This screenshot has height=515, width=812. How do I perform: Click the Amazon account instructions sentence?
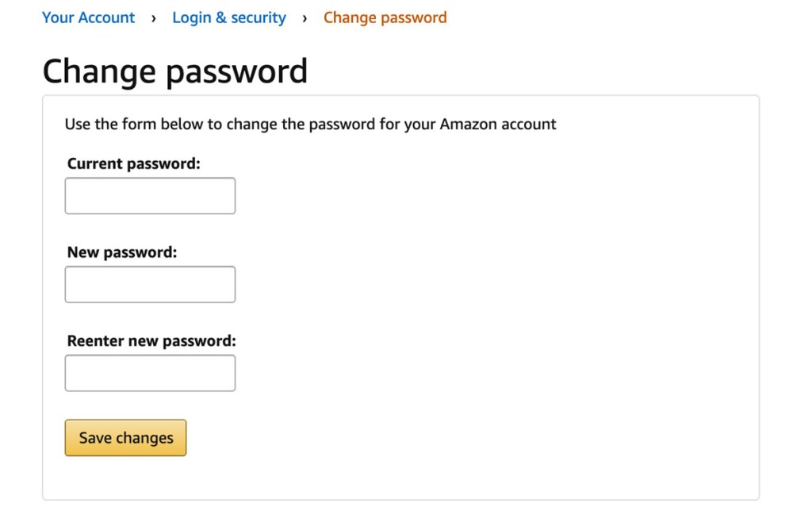click(x=311, y=124)
